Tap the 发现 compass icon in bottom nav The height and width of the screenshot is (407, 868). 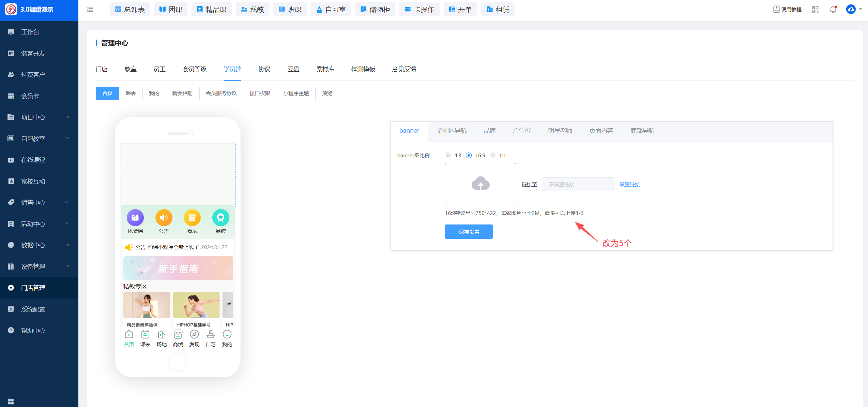coord(194,335)
